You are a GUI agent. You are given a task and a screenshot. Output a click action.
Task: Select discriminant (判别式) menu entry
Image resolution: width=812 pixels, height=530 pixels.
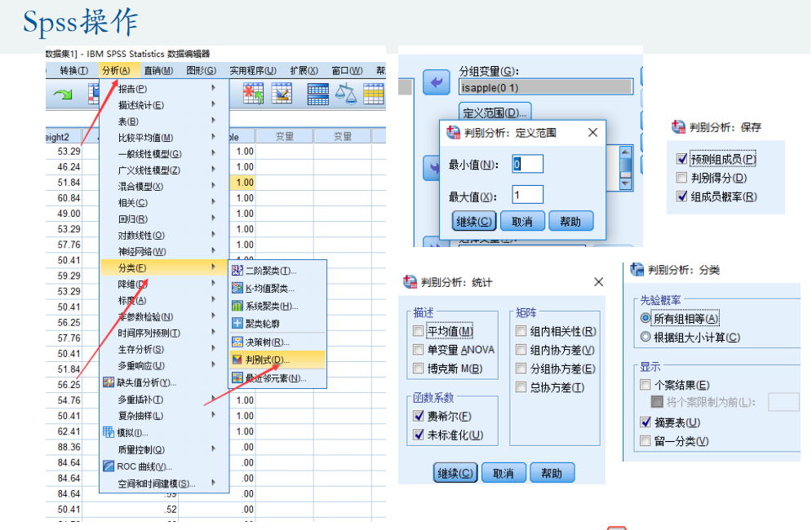click(277, 360)
